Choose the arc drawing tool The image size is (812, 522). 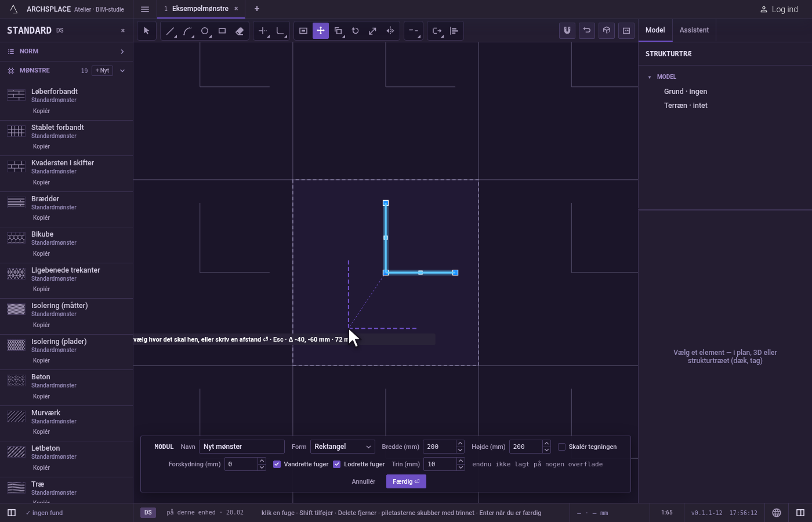(x=187, y=31)
